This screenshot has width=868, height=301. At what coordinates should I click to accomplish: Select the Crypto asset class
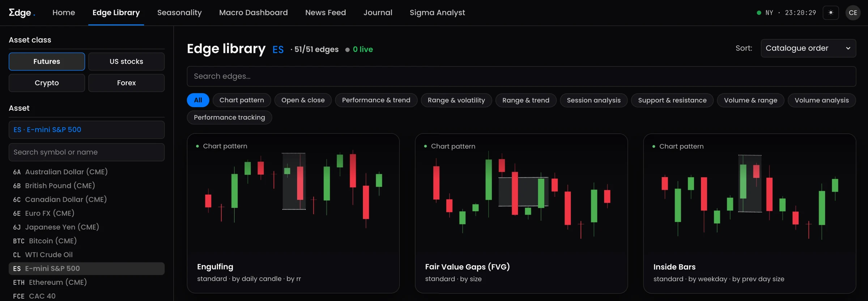[47, 83]
